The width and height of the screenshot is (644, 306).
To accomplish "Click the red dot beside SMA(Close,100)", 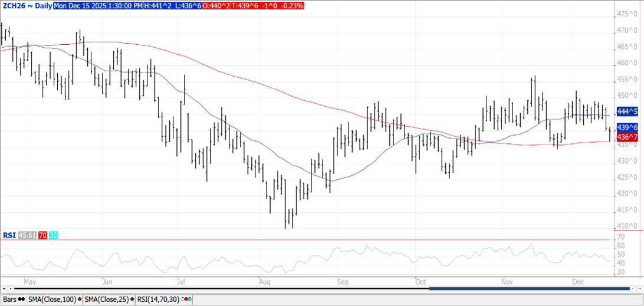I will (x=80, y=300).
